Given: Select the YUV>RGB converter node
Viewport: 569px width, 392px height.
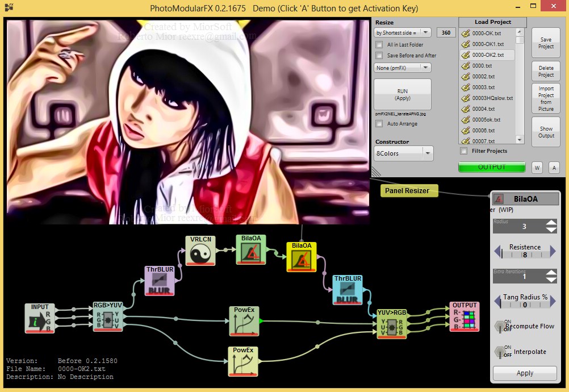Looking at the screenshot, I should coord(392,324).
